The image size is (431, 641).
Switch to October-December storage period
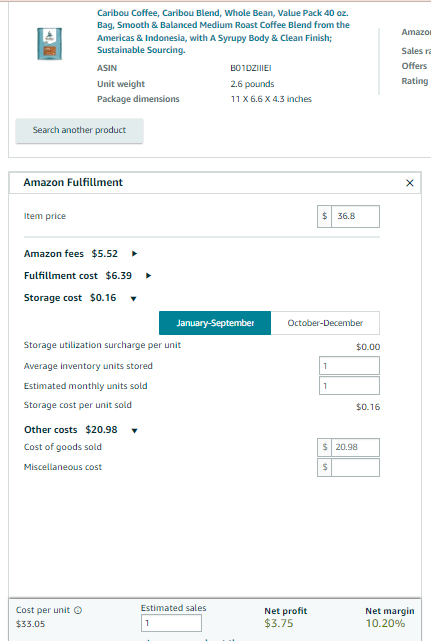(x=325, y=323)
